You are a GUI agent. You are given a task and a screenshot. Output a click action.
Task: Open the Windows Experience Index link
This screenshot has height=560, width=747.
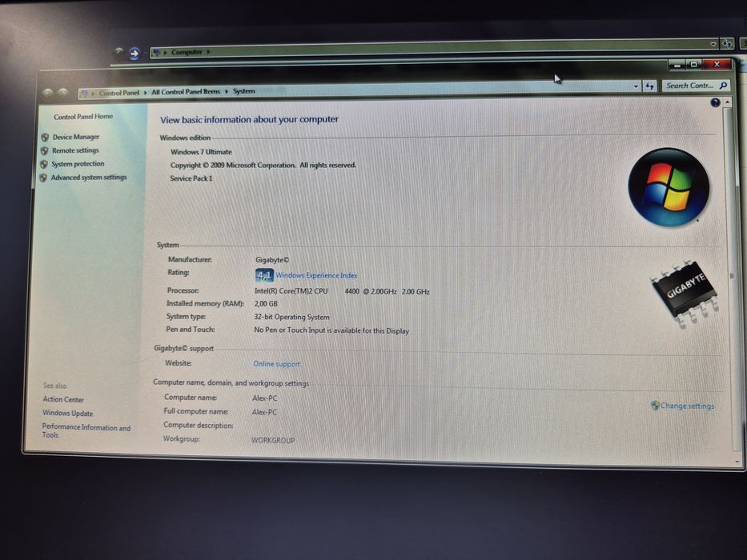pos(316,275)
